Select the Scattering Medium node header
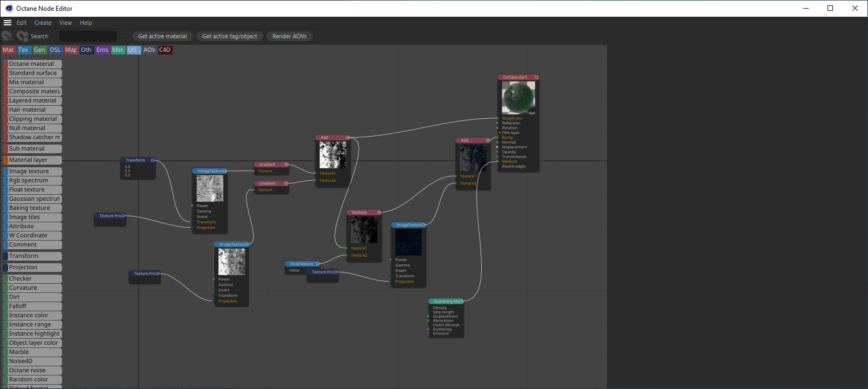This screenshot has height=389, width=868. coord(446,302)
